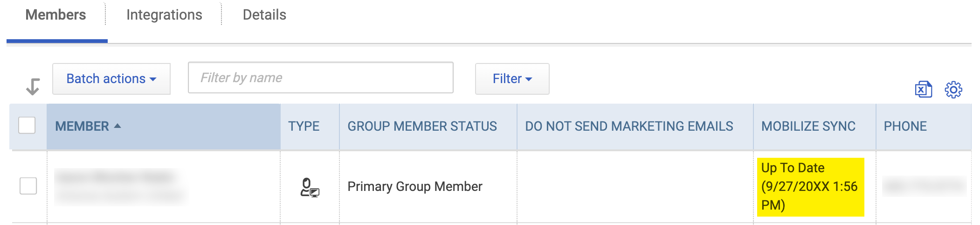Click the downward return arrow icon

click(x=33, y=86)
